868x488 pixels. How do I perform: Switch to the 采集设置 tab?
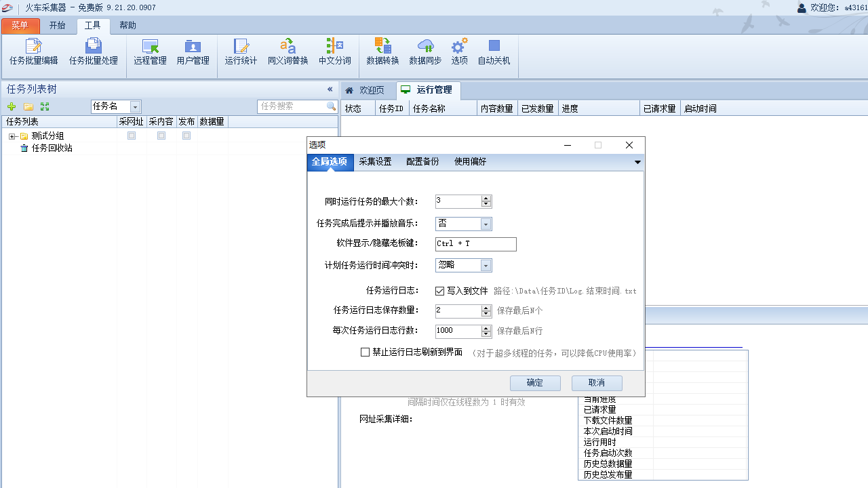tap(375, 162)
